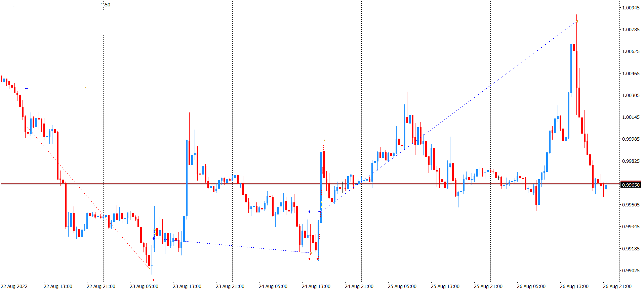Click the 1.00625 price level label
Viewport: 644px width, 291px height.
631,51
